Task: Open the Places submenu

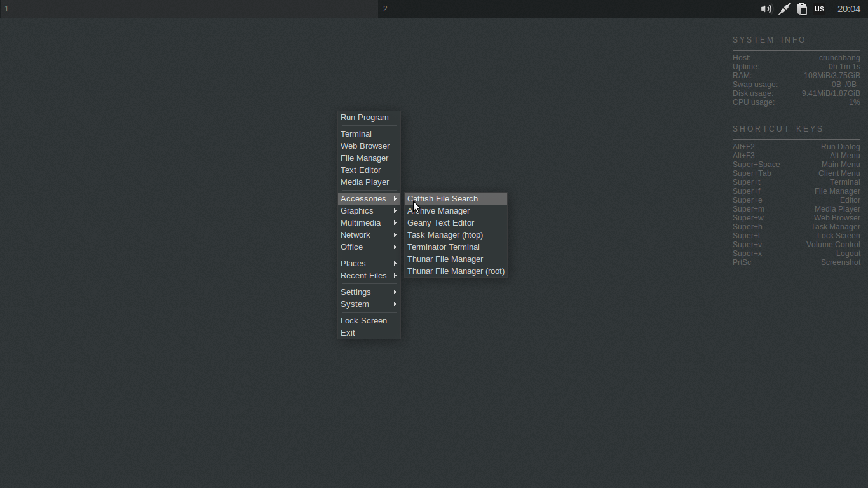Action: 353,263
